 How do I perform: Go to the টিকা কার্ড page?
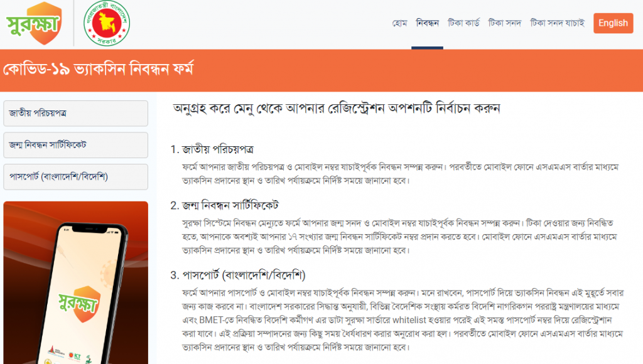click(463, 23)
